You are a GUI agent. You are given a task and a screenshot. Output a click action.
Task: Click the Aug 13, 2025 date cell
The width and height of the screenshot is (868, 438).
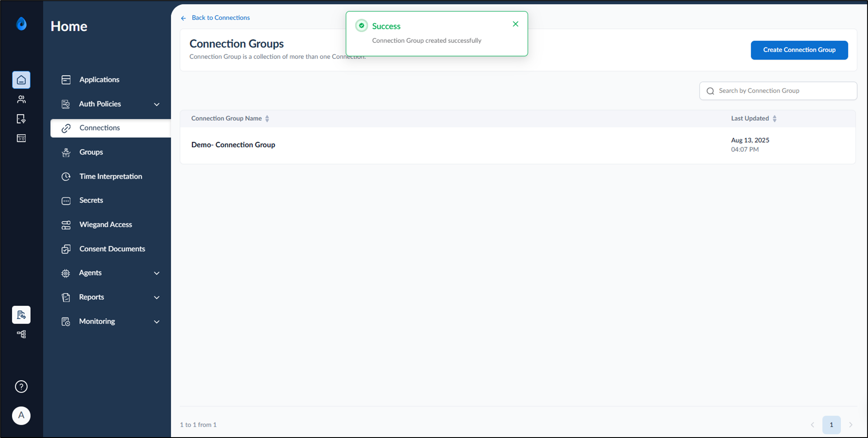pos(750,140)
